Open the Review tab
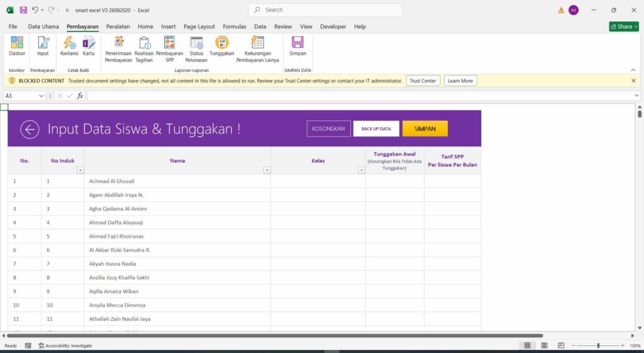This screenshot has width=644, height=353. point(283,26)
